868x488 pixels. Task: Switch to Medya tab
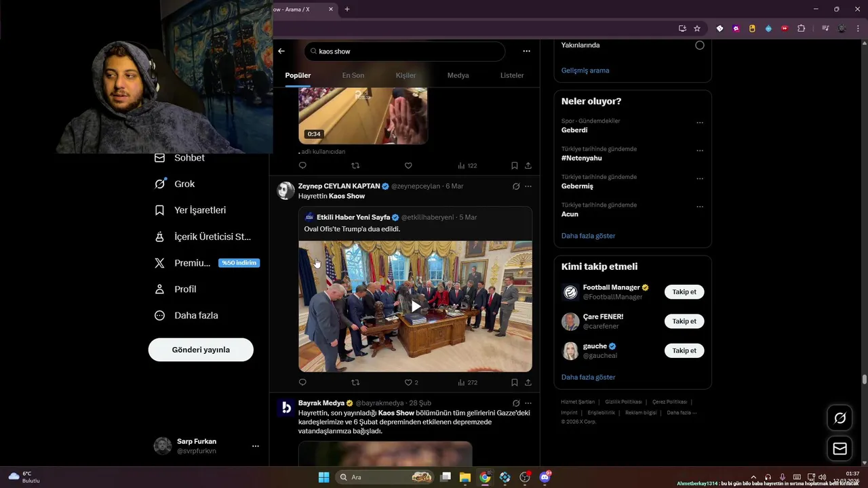[458, 75]
